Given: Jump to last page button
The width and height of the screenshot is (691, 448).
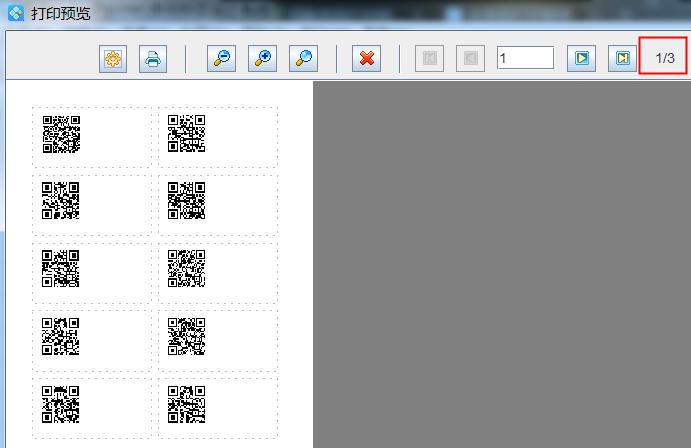Looking at the screenshot, I should coord(622,58).
